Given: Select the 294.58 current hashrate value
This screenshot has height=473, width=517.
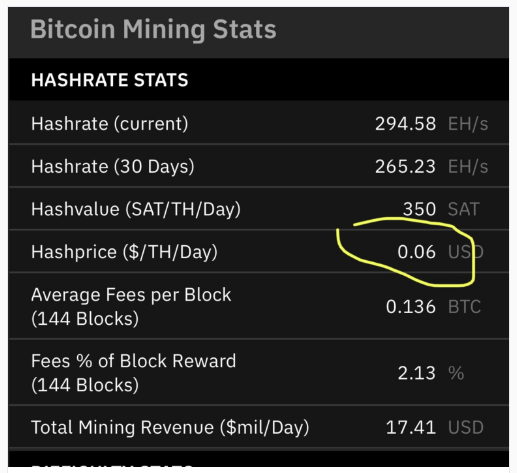Looking at the screenshot, I should coord(405,124).
